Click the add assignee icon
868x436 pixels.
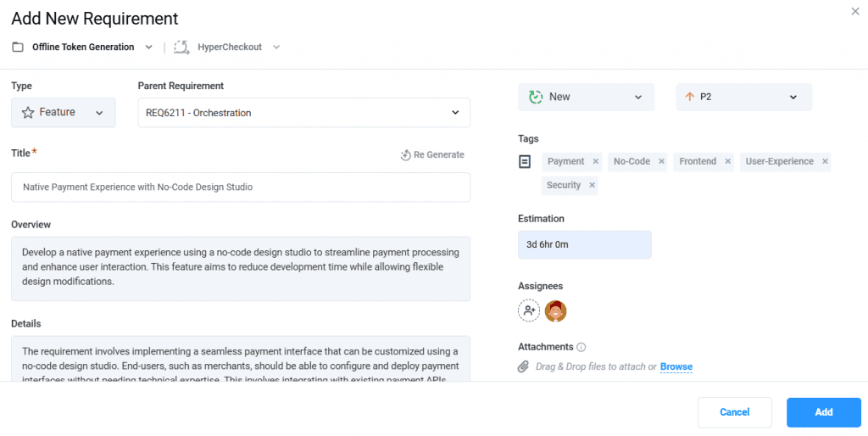529,311
